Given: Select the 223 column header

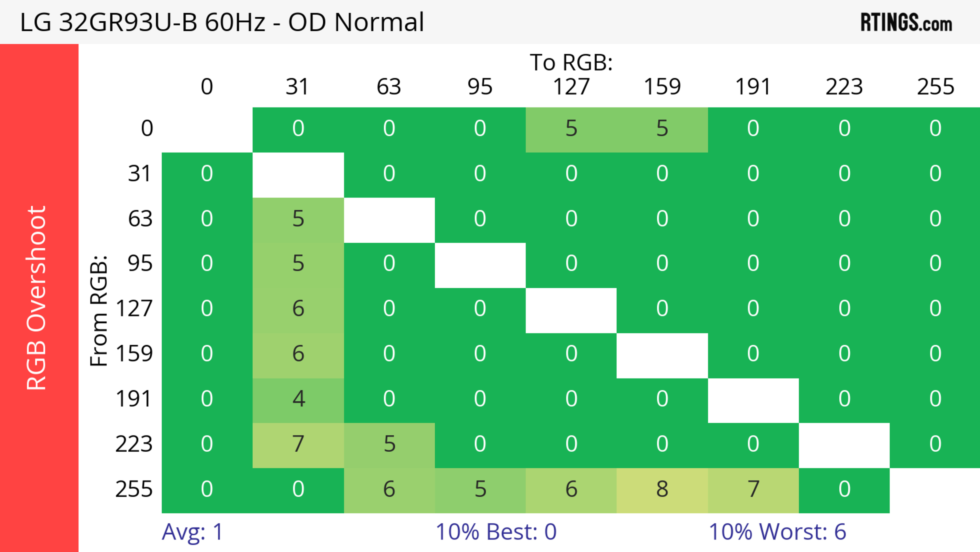Looking at the screenshot, I should click(x=844, y=87).
